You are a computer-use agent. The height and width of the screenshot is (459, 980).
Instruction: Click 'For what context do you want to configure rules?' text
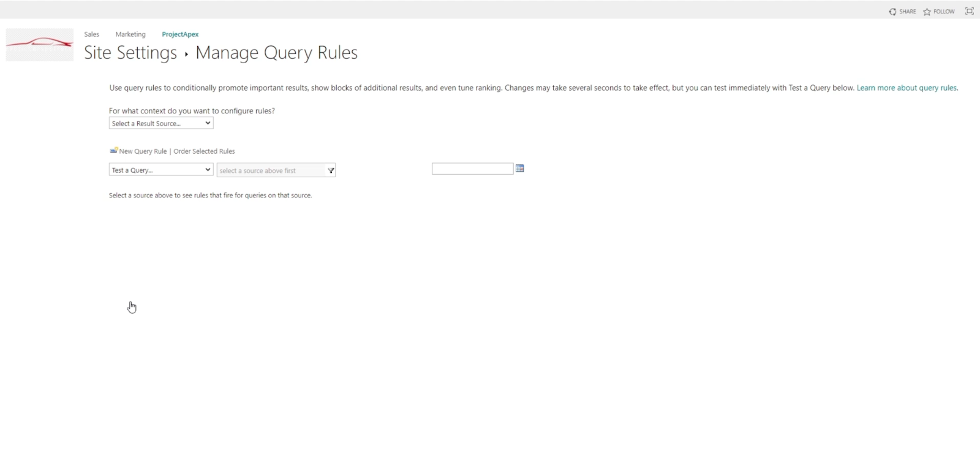(192, 111)
